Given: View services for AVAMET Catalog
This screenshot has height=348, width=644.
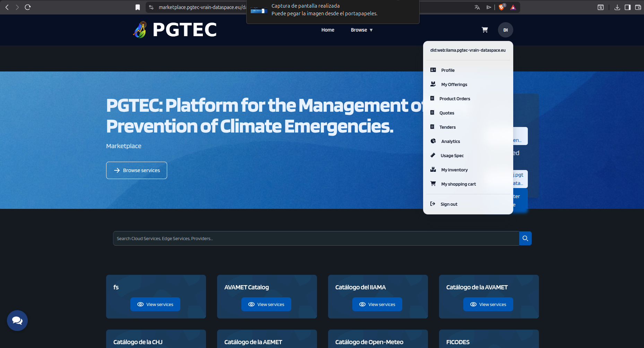Looking at the screenshot, I should tap(266, 304).
